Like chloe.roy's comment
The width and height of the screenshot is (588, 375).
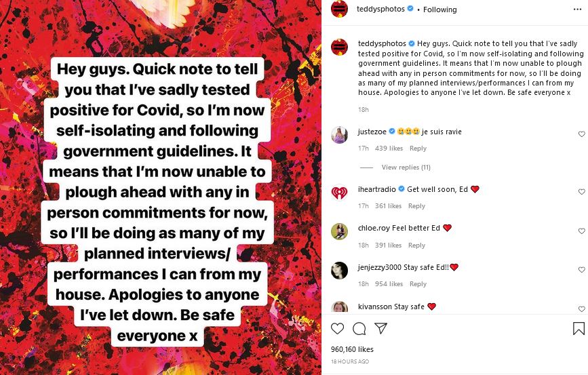[581, 231]
